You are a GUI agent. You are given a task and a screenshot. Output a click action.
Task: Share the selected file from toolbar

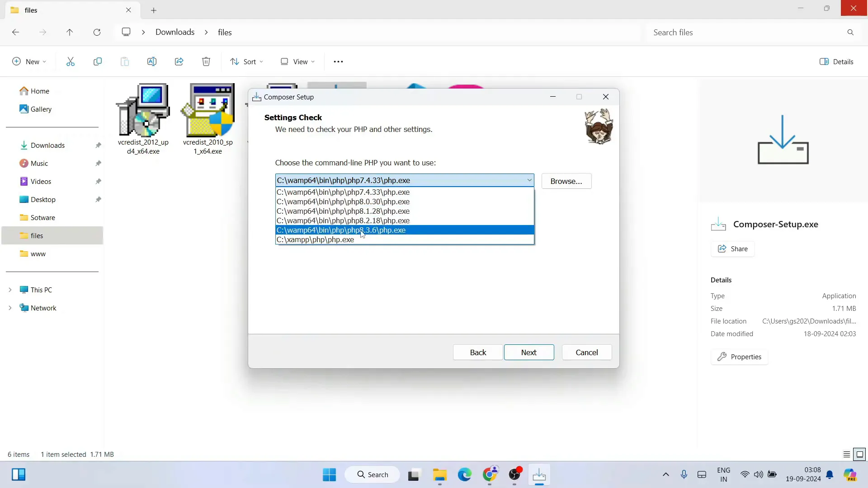pyautogui.click(x=179, y=61)
